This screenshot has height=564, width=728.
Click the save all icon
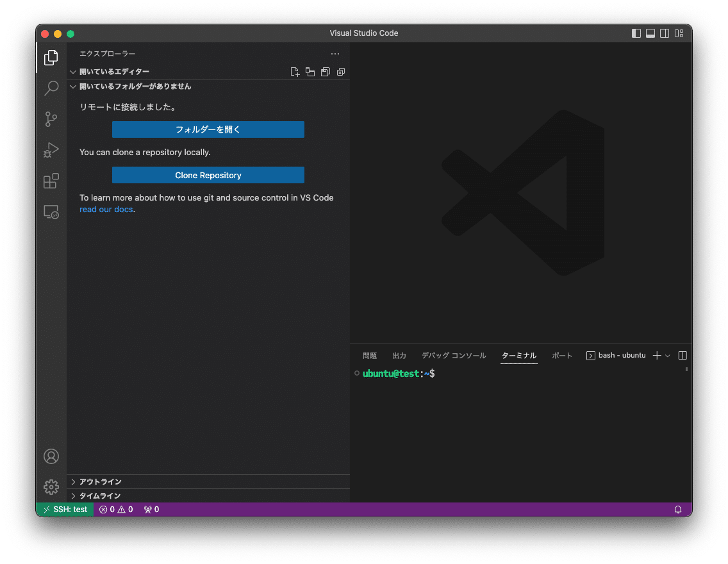[x=326, y=72]
